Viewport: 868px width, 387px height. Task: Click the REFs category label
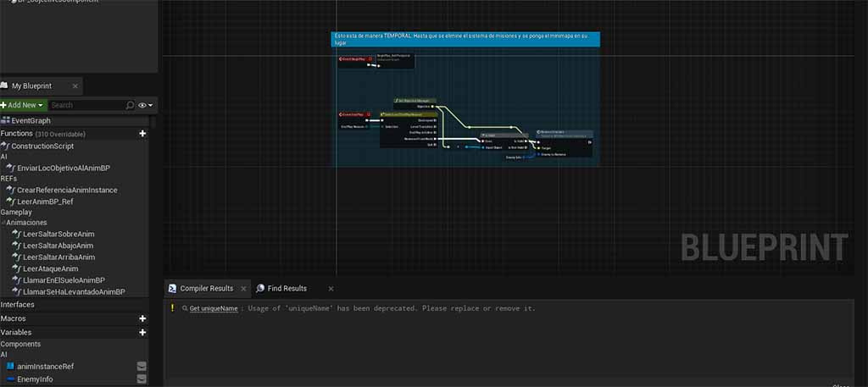coord(8,179)
